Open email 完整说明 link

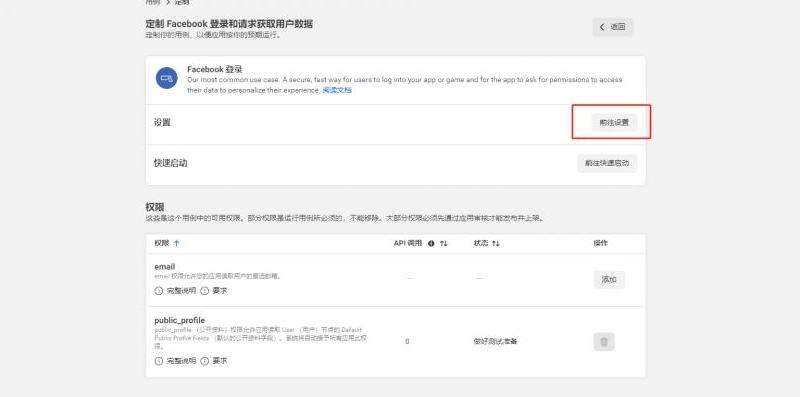(x=181, y=291)
